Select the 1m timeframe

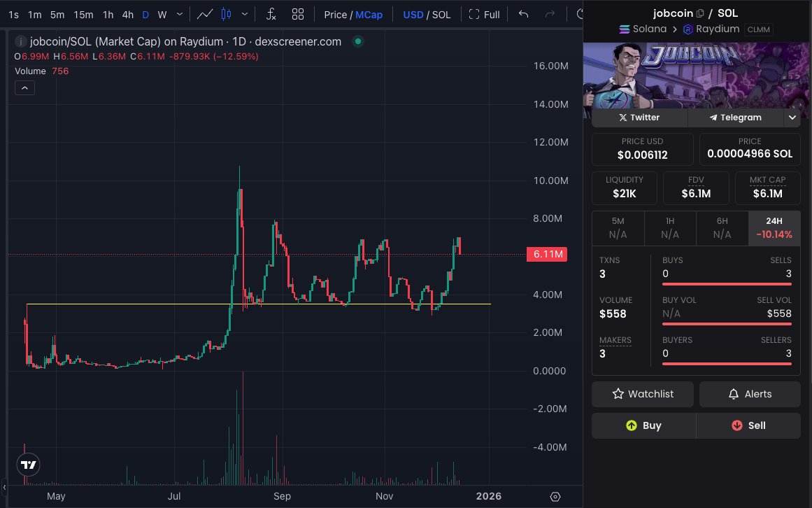pos(35,15)
